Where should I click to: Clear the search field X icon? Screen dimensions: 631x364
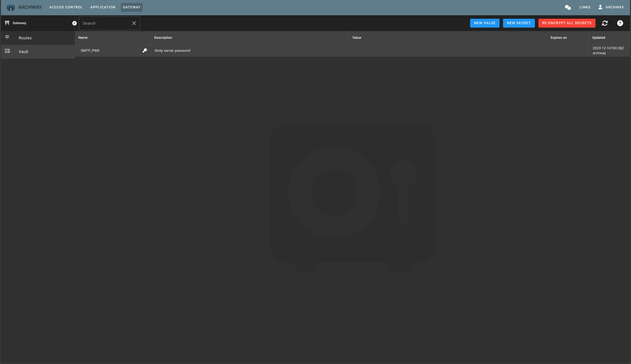(x=134, y=23)
